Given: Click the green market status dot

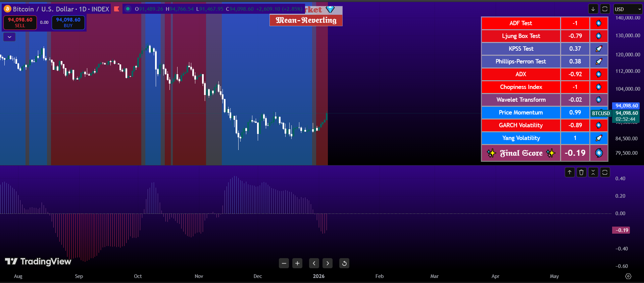Looking at the screenshot, I should click(128, 9).
